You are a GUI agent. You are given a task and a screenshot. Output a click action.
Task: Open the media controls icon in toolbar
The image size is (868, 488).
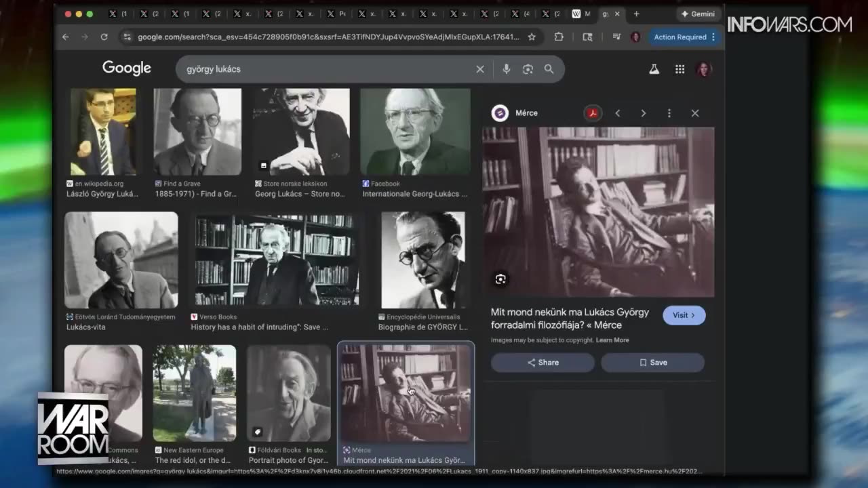coord(616,37)
